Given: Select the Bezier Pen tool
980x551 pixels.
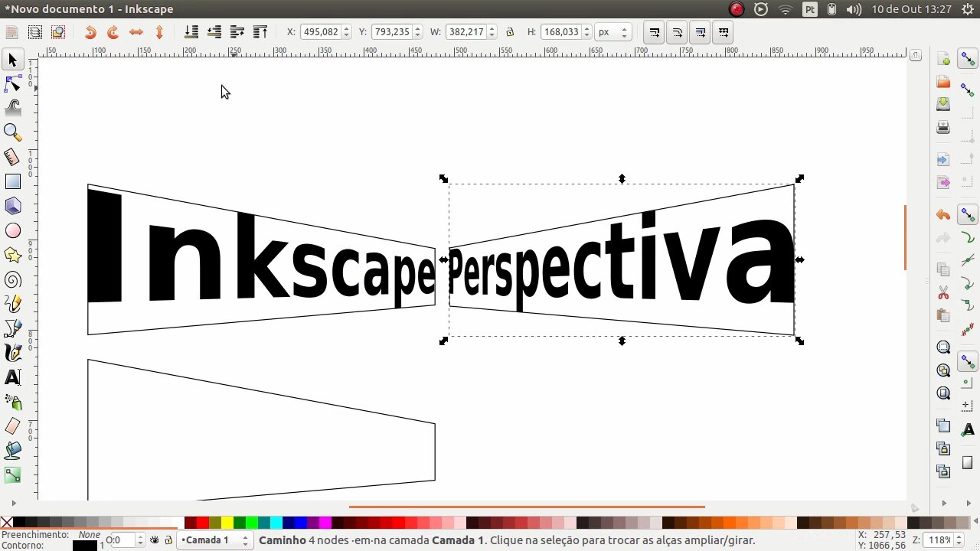Looking at the screenshot, I should point(12,328).
